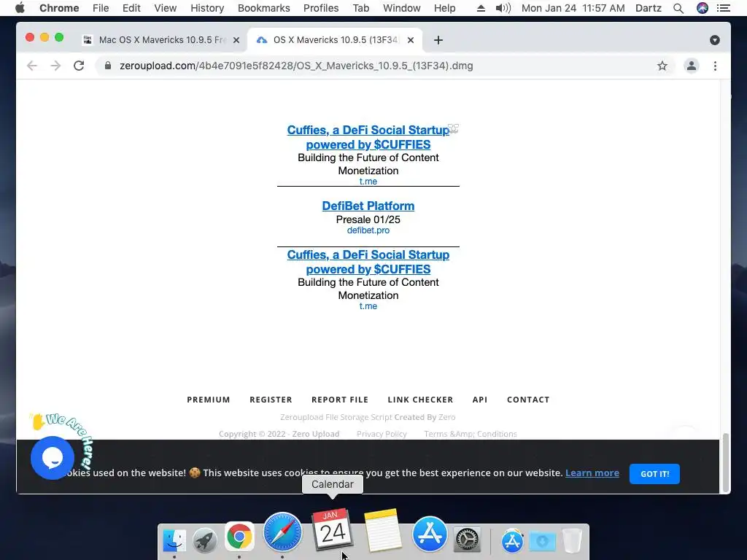Click the defibet.pro link
This screenshot has width=747, height=560.
tap(368, 230)
